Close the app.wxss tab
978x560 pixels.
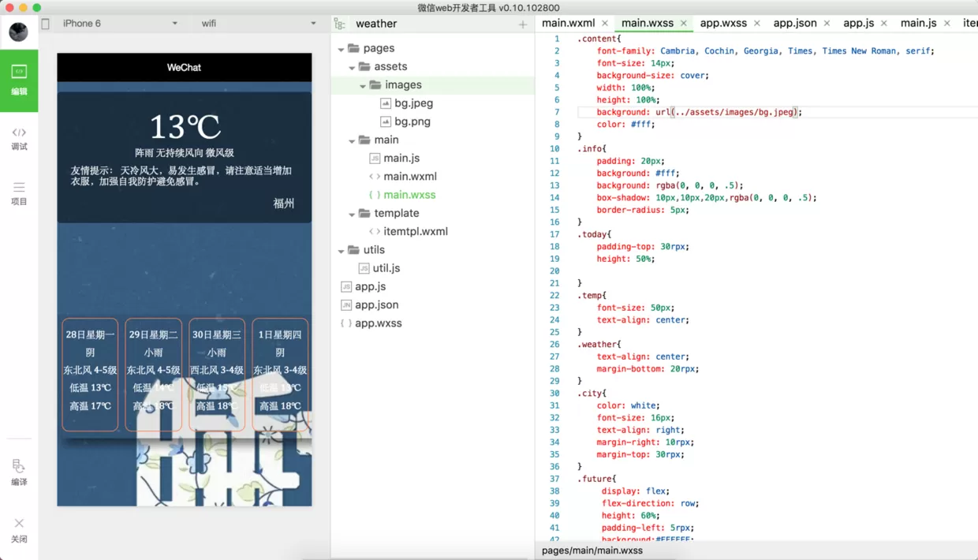(757, 24)
